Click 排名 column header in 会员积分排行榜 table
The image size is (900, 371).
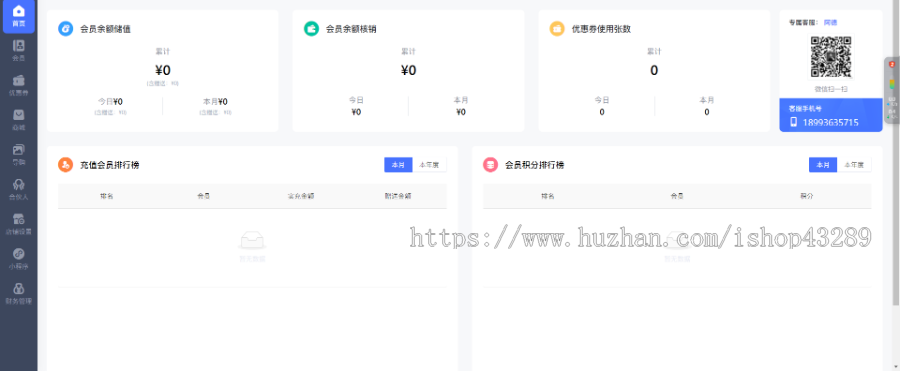[548, 196]
